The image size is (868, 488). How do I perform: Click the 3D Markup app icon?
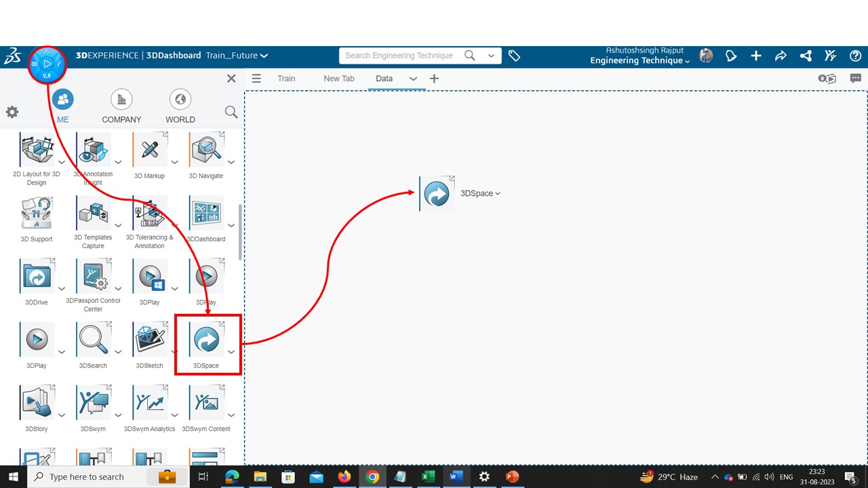[150, 150]
